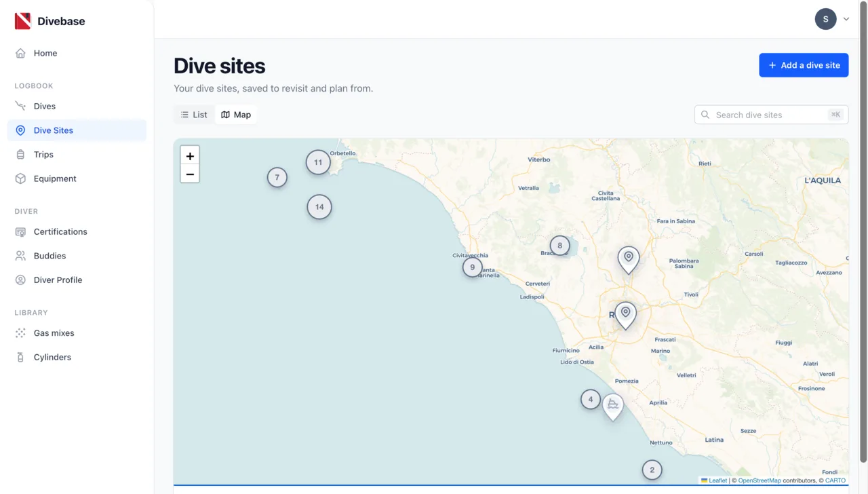Open the cluster of 9 near Civitavecchia
This screenshot has height=494, width=868.
point(473,267)
